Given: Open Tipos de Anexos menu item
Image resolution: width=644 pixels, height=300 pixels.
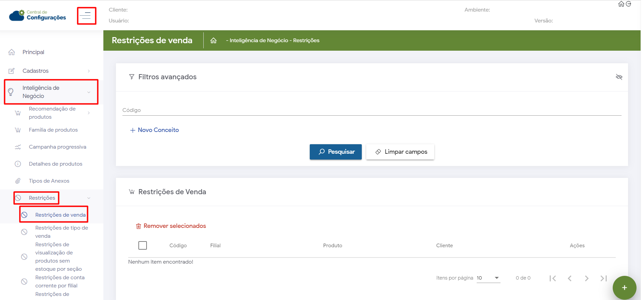Looking at the screenshot, I should 49,181.
